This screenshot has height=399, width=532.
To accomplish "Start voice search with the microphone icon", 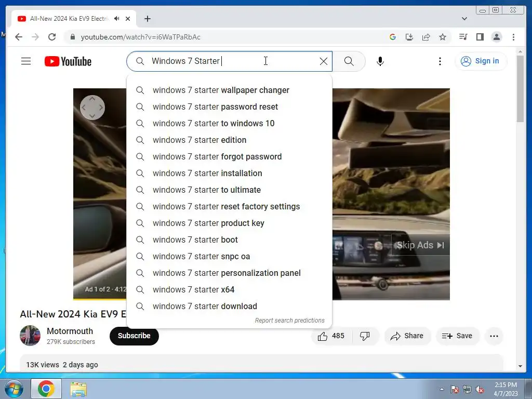I will [x=380, y=61].
